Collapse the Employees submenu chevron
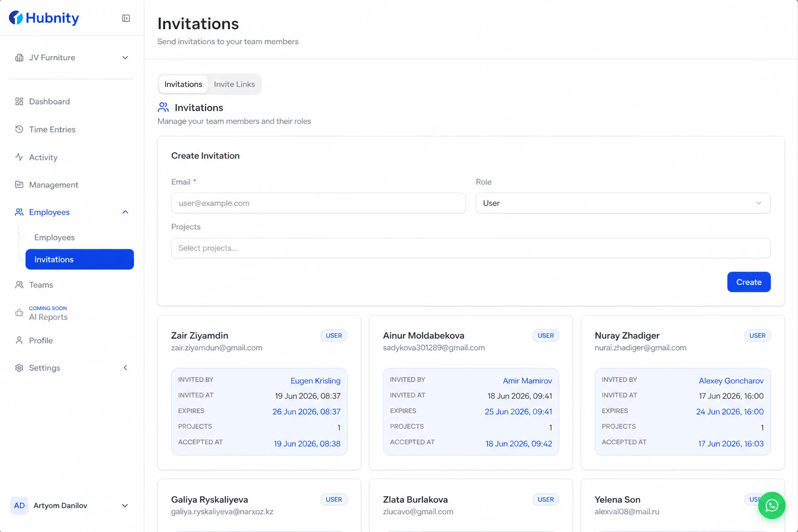 125,212
